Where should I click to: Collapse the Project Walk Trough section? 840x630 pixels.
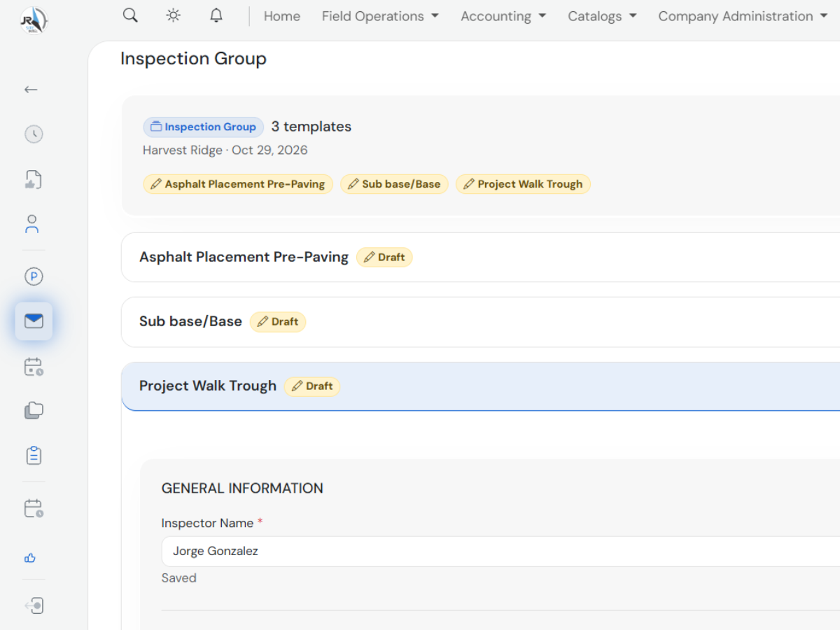(x=480, y=386)
